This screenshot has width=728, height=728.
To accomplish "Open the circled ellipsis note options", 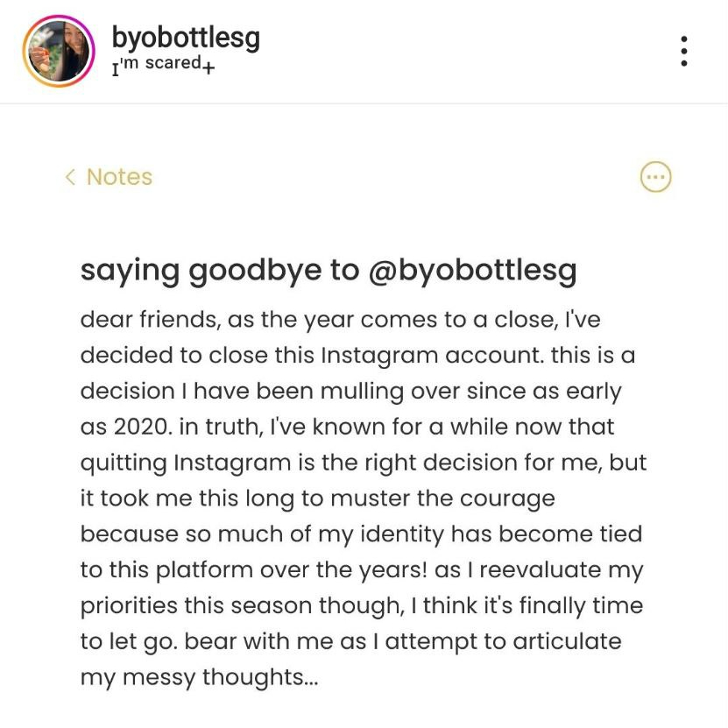I will pos(655,177).
